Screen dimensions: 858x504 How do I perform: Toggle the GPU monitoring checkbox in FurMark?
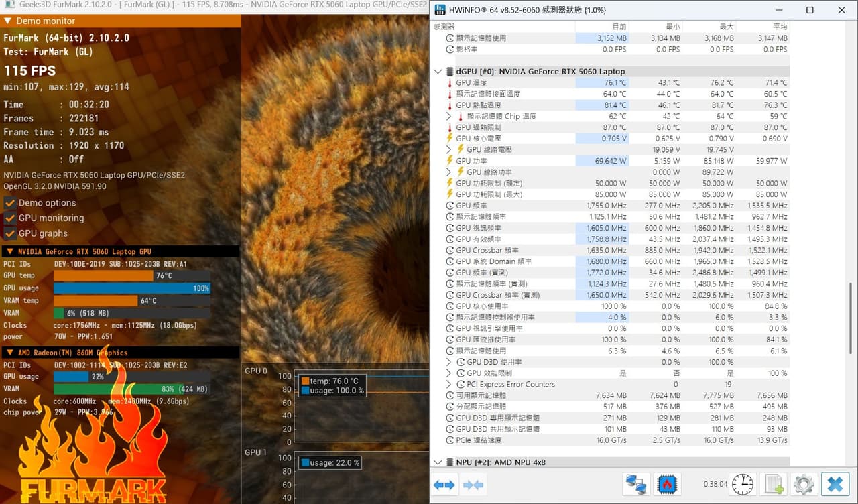click(x=10, y=218)
